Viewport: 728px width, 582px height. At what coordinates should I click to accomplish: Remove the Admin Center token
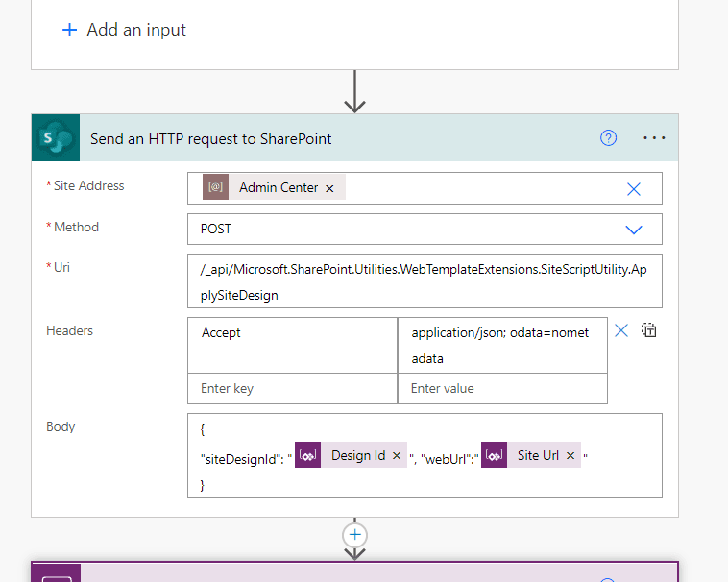point(329,188)
